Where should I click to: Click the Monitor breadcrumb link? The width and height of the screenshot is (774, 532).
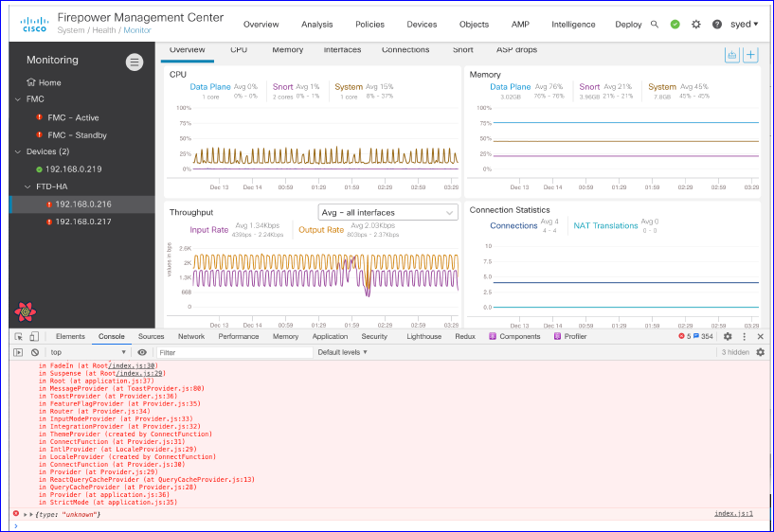pyautogui.click(x=137, y=30)
